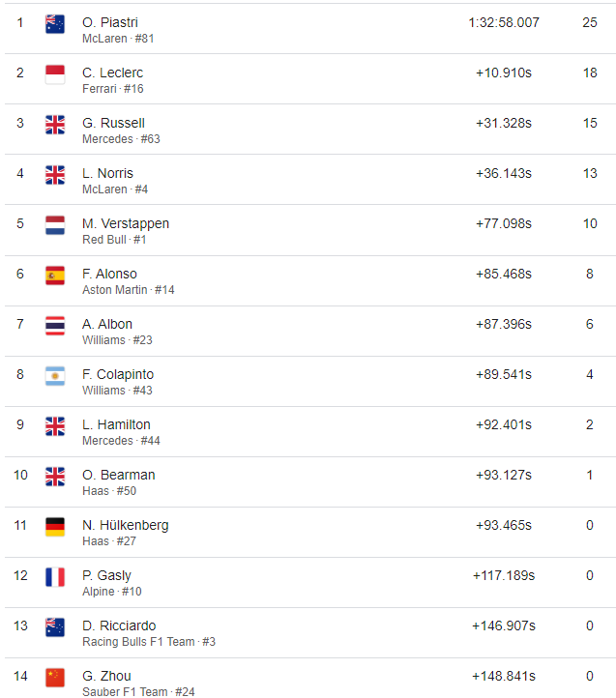Click the French flag beside P. Gasly
This screenshot has width=616, height=698.
click(55, 577)
